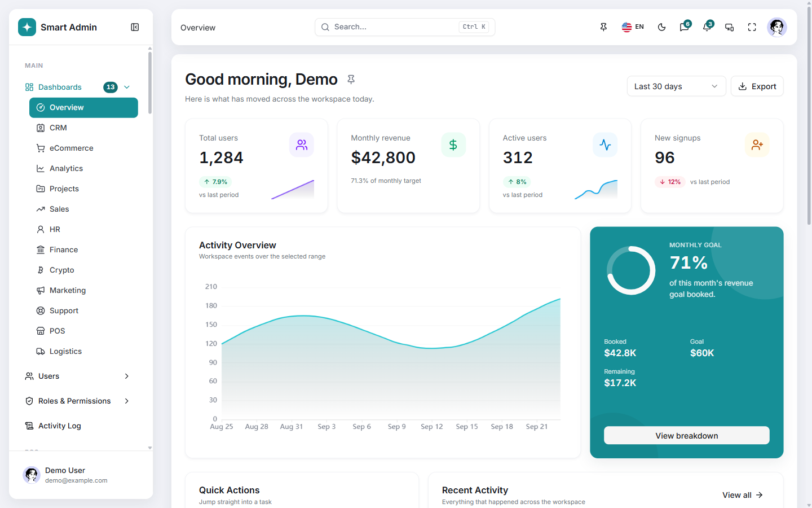Open the Last 30 days dropdown
The width and height of the screenshot is (812, 508).
677,86
